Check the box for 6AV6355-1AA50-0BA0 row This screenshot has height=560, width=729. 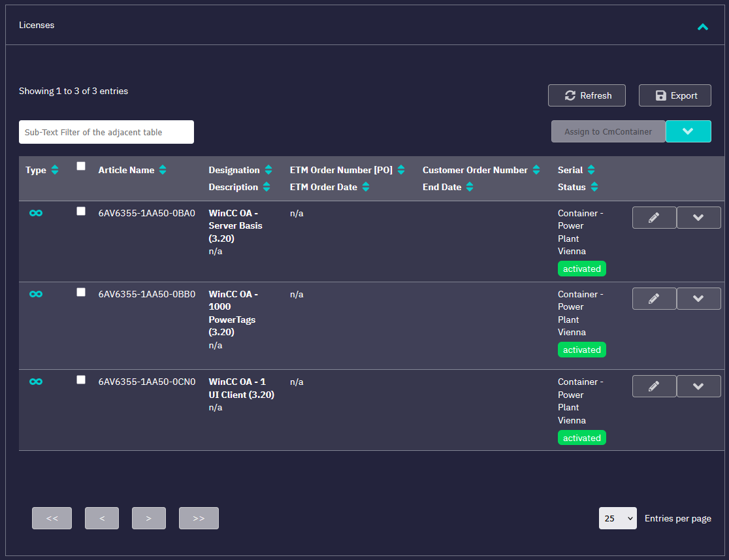point(81,211)
